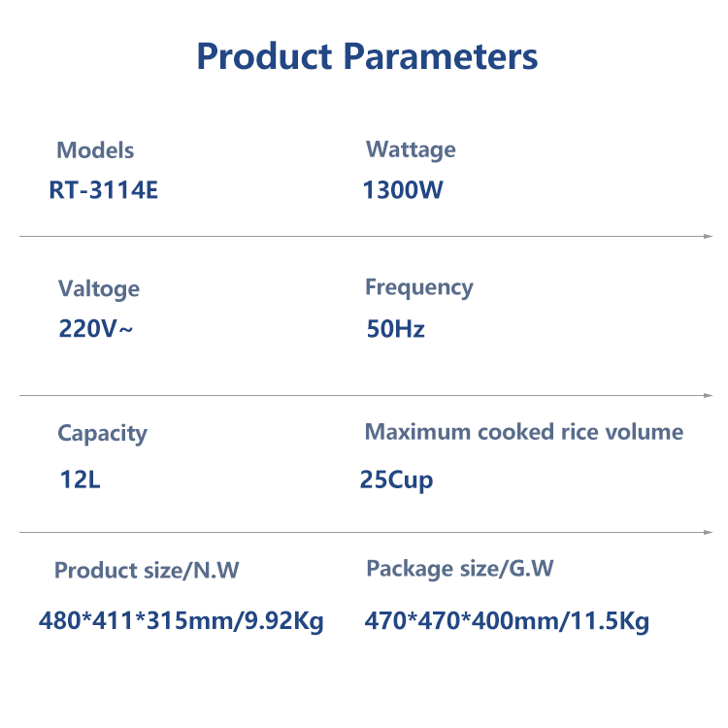Click the "Package size/G.W" label

tap(460, 569)
